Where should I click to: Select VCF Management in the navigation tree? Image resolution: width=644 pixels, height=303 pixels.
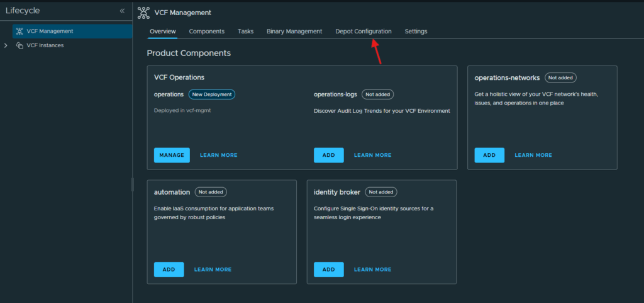click(72, 31)
